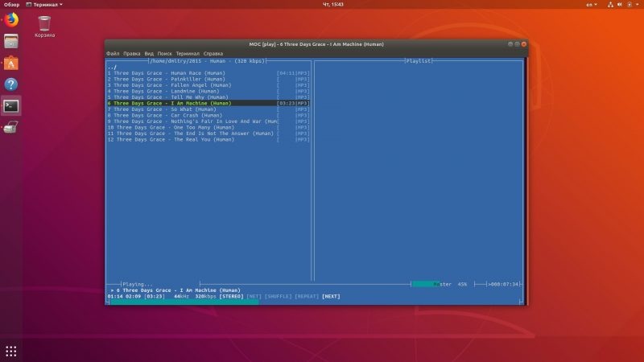Click the Master 45% volume label
The height and width of the screenshot is (362, 644).
(x=451, y=284)
